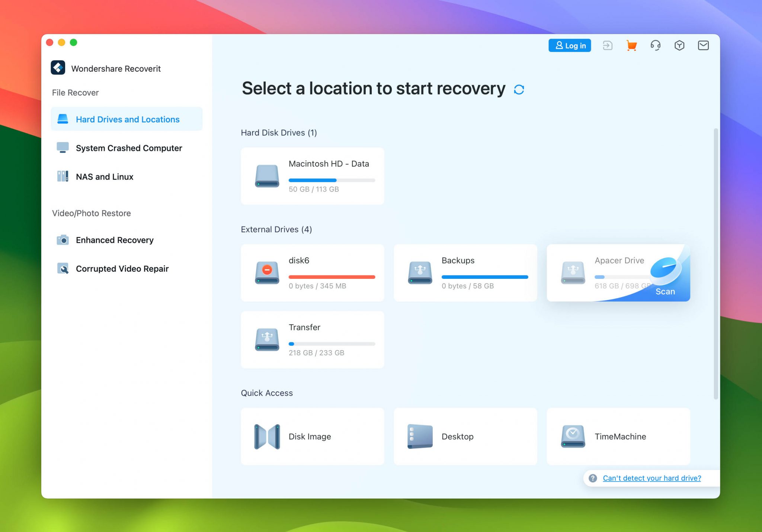This screenshot has height=532, width=762.
Task: Select the disk6 external drive
Action: tap(312, 273)
